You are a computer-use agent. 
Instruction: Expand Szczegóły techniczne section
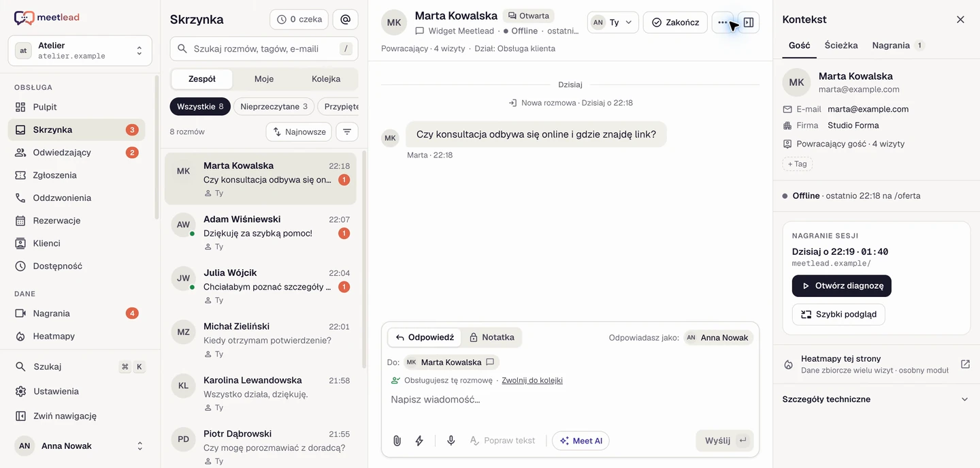(x=876, y=399)
